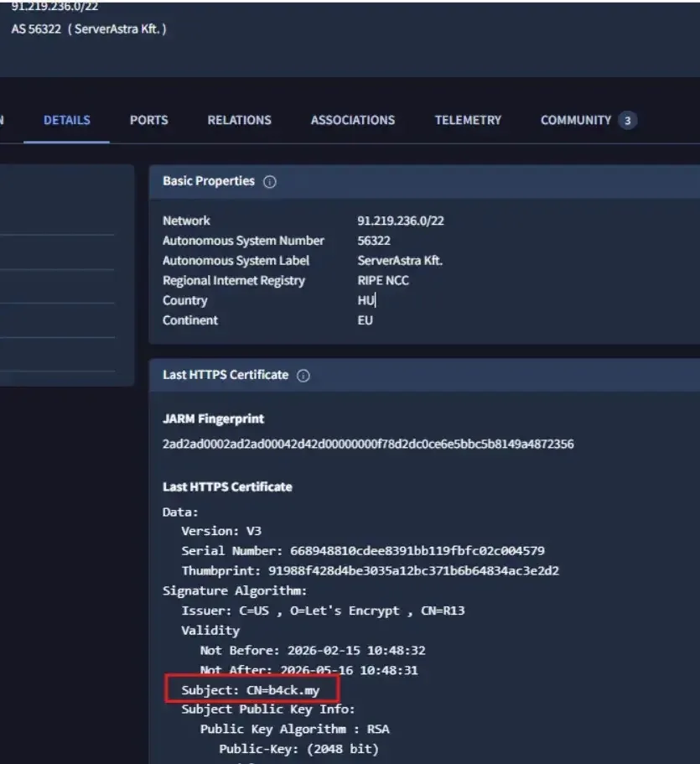Click the COMMUNITY count badge 3
700x764 pixels.
coord(627,121)
